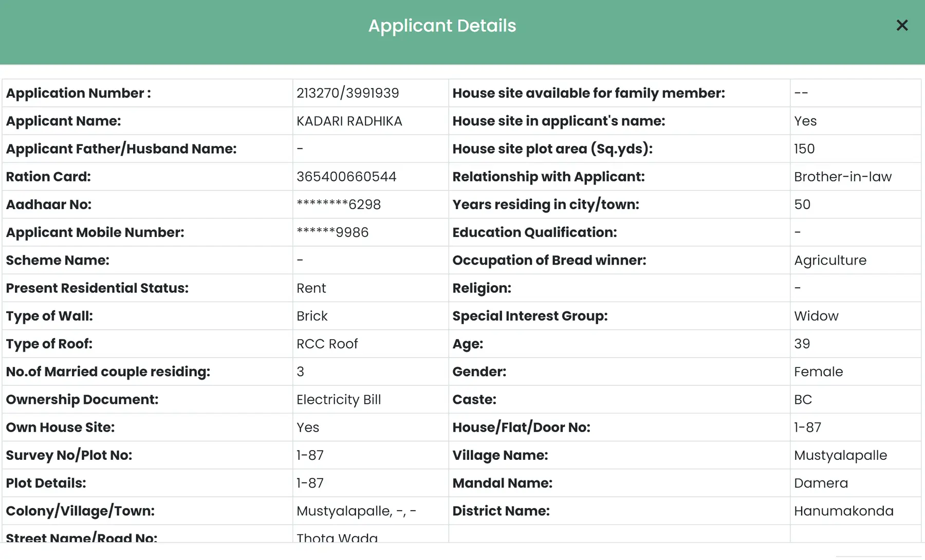Click the Agriculture occupation value
The height and width of the screenshot is (560, 925).
[830, 260]
